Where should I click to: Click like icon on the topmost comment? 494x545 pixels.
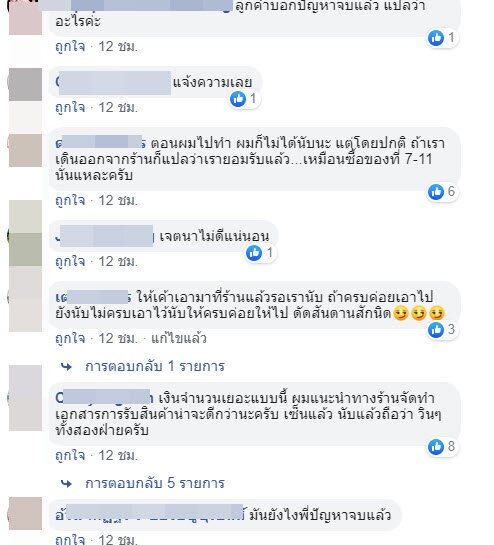click(x=436, y=38)
